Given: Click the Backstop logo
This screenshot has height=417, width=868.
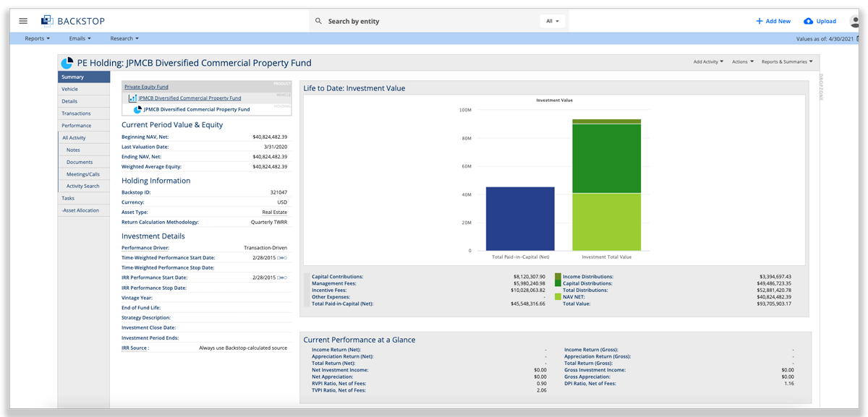Looking at the screenshot, I should [x=73, y=21].
